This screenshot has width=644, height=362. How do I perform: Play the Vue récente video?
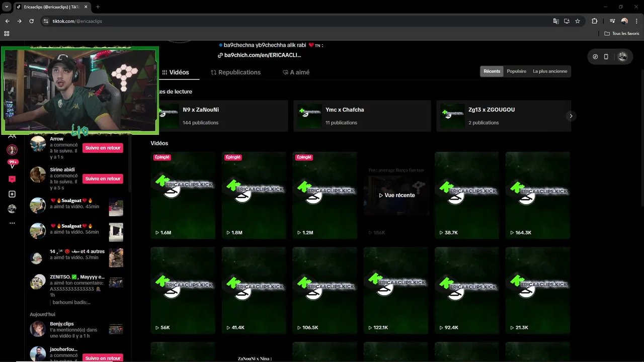click(396, 195)
